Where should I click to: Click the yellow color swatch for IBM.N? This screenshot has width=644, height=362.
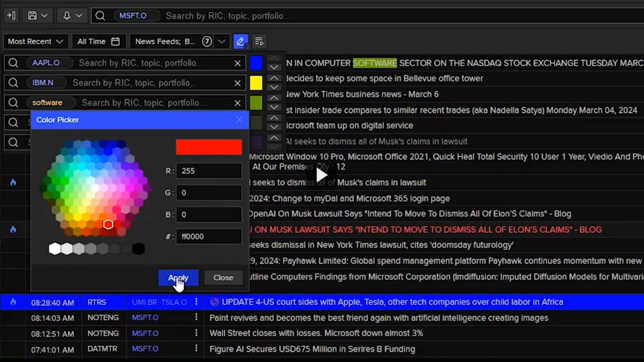[x=256, y=83]
